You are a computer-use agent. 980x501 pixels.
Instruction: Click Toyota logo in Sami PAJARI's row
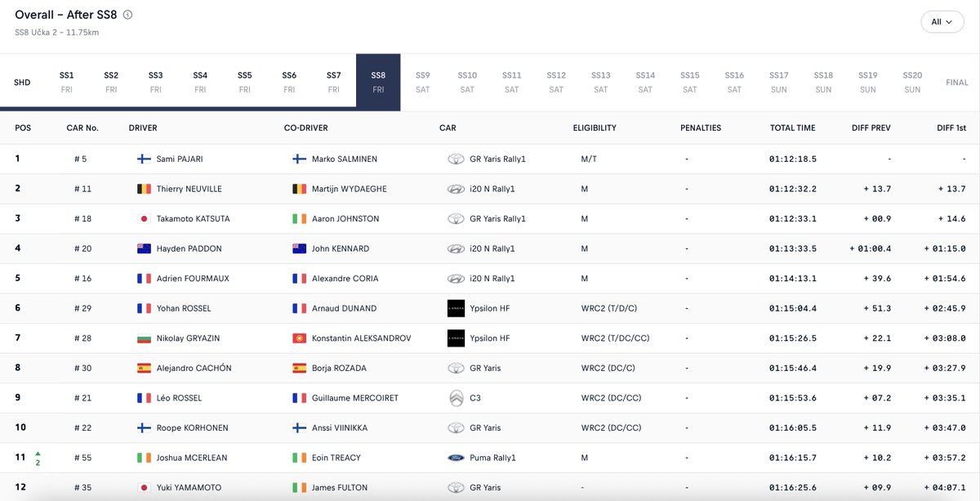[x=456, y=159]
